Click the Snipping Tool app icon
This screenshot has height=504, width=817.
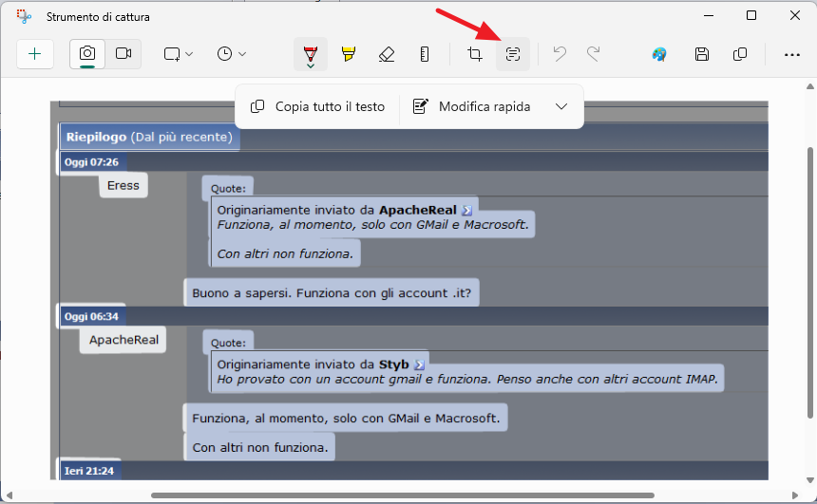click(x=24, y=17)
